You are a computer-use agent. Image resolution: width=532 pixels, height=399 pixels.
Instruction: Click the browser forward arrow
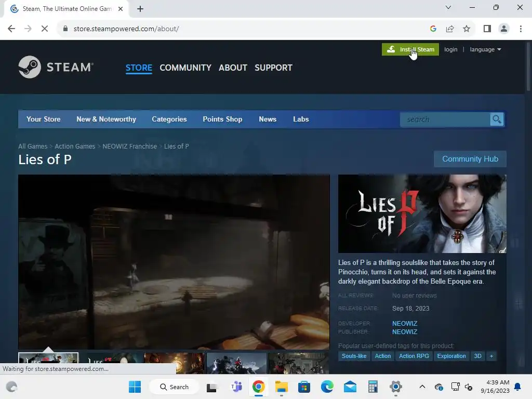point(28,29)
